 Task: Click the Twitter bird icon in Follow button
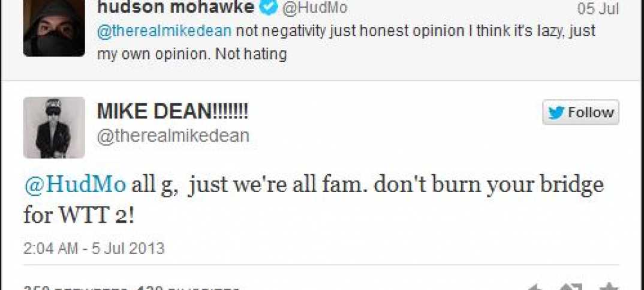556,113
